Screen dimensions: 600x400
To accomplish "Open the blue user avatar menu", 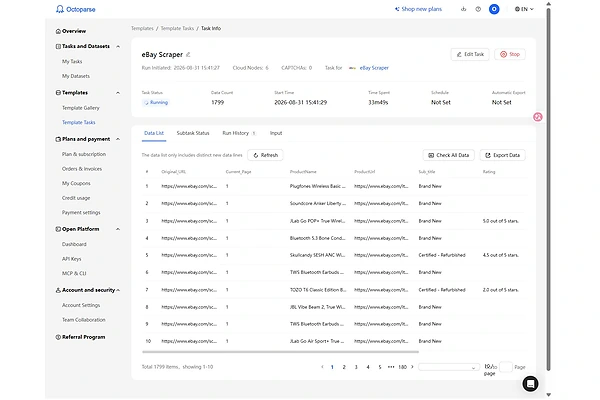I will tap(494, 9).
